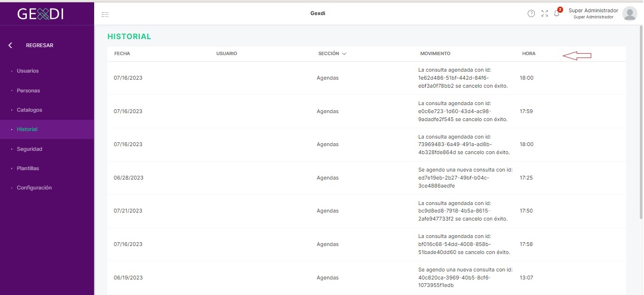Viewport: 644px width, 295px height.
Task: Go back with REGRESAR
Action: pos(40,45)
